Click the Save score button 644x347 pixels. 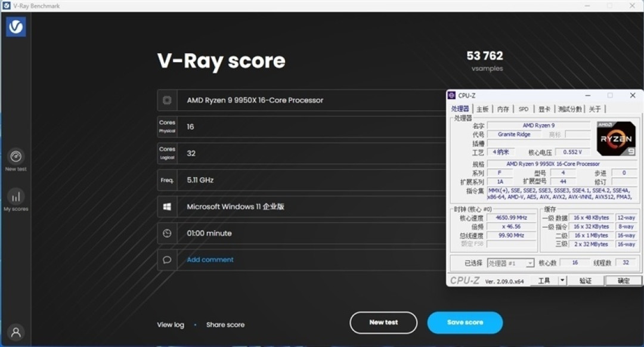coord(465,323)
